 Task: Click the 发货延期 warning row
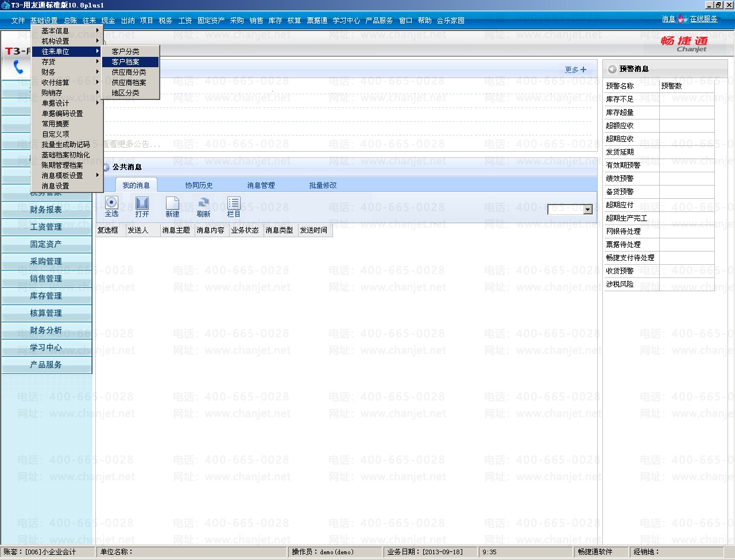click(x=659, y=152)
